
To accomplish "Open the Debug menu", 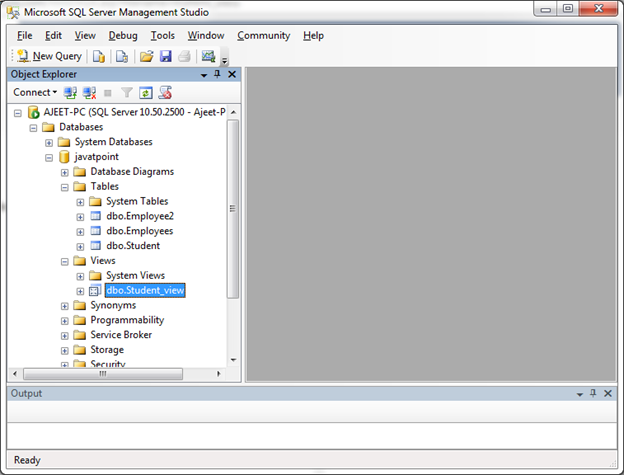I will [x=123, y=36].
